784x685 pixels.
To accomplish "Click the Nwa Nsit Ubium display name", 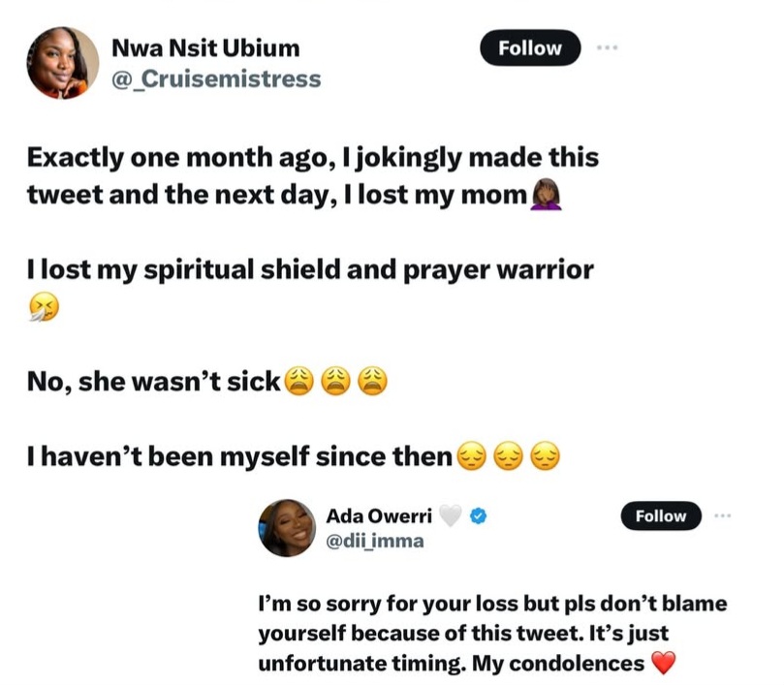I will point(206,47).
